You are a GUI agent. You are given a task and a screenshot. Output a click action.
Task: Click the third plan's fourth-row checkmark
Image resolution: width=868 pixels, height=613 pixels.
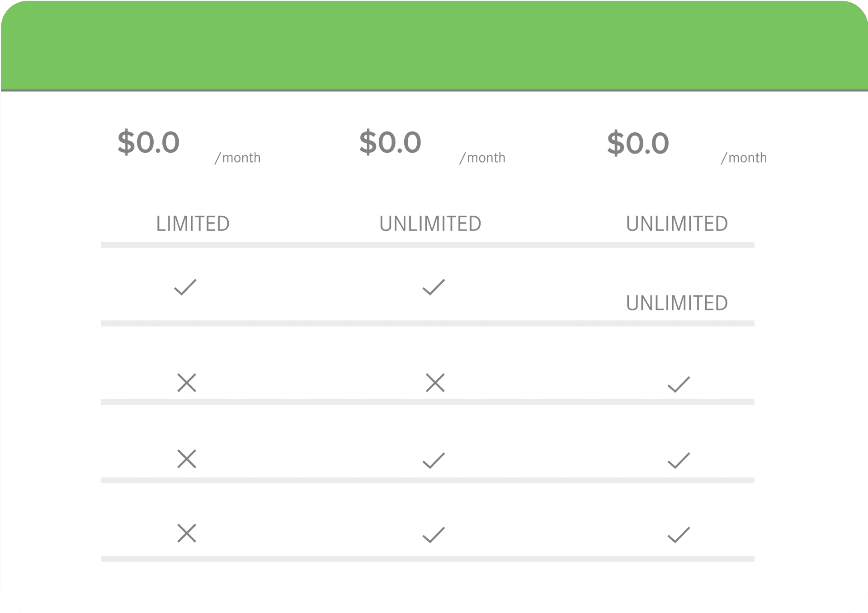point(679,460)
